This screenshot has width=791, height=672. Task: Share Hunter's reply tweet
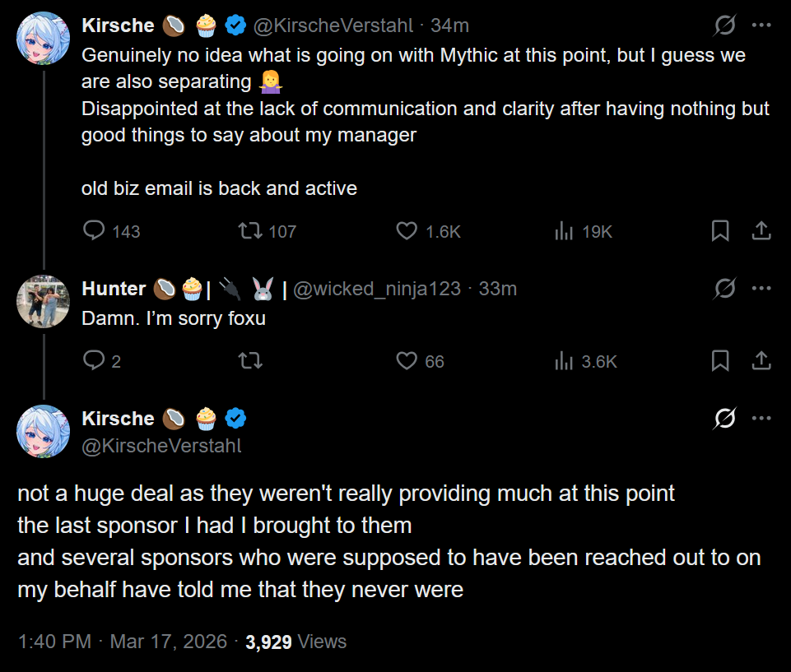(x=761, y=360)
